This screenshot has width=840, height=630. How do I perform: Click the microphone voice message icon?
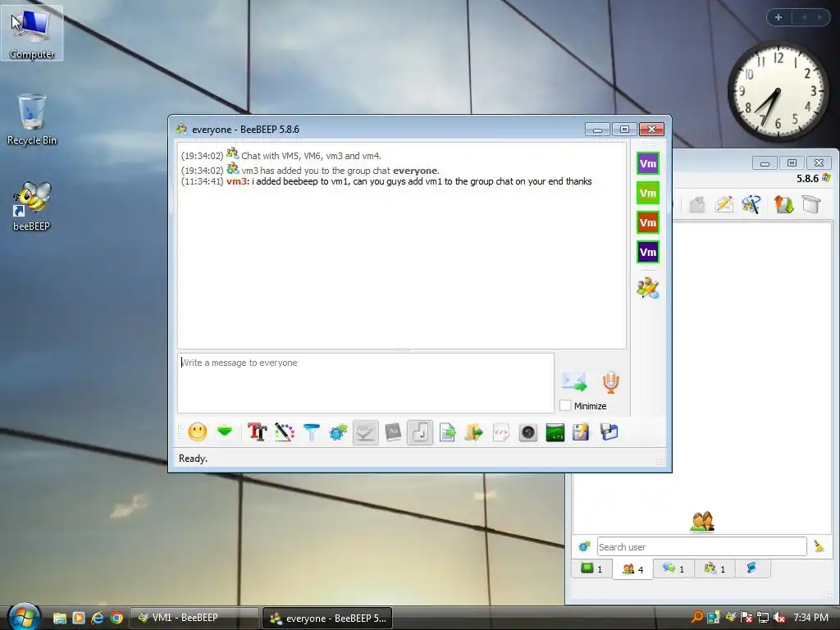(610, 382)
